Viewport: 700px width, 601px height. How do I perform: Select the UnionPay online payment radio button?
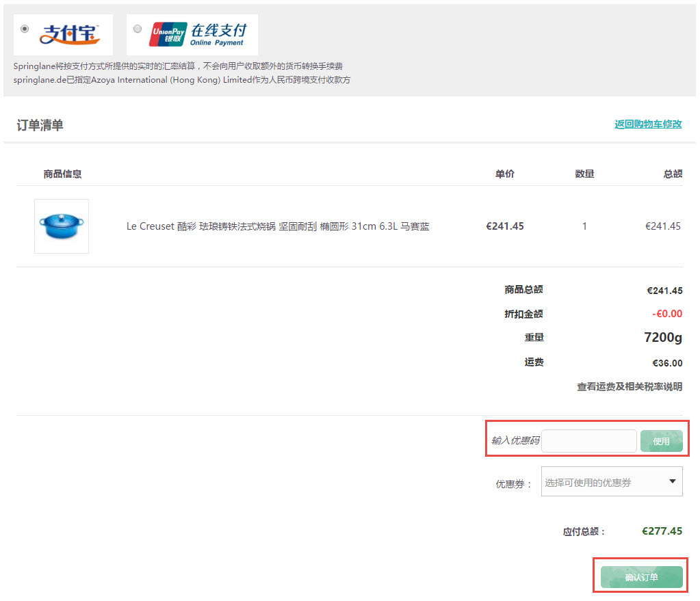(x=138, y=29)
